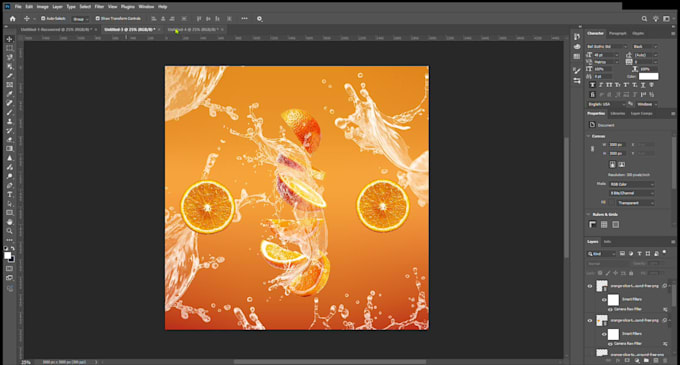Collapse the Canvas section

click(x=588, y=136)
